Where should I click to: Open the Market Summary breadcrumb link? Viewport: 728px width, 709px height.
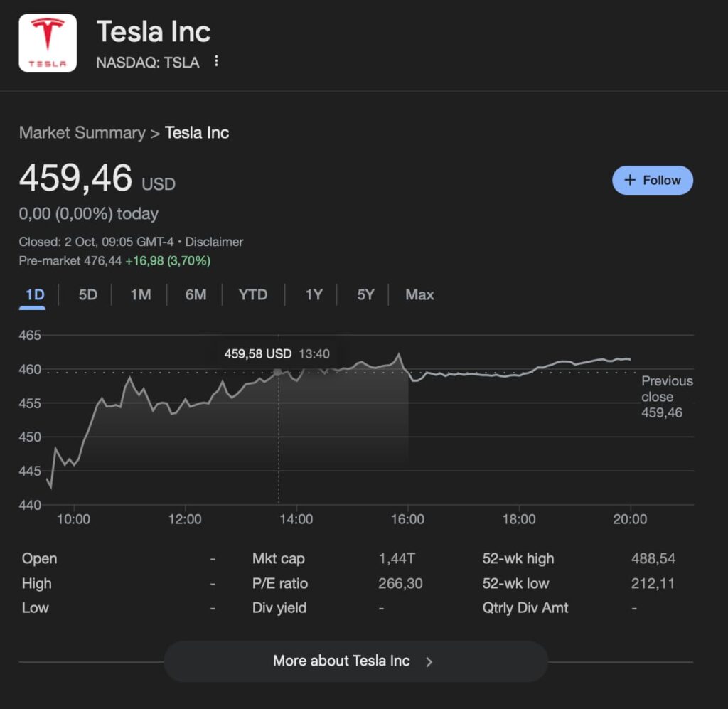[82, 133]
